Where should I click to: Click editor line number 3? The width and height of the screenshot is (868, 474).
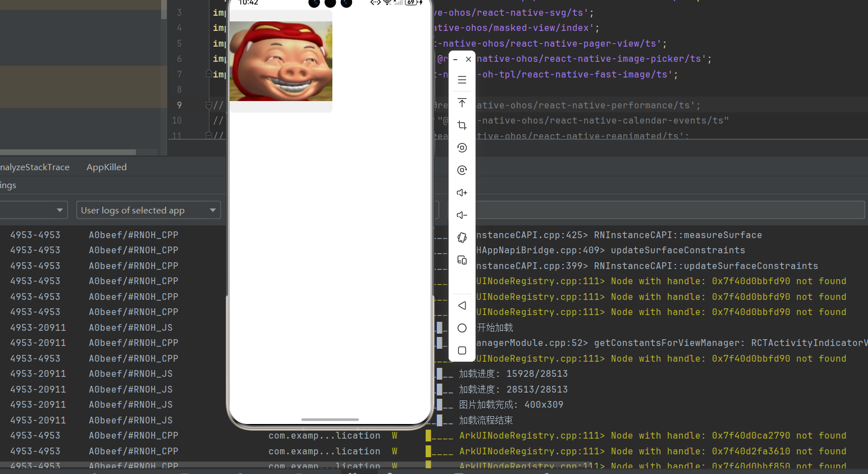[179, 12]
